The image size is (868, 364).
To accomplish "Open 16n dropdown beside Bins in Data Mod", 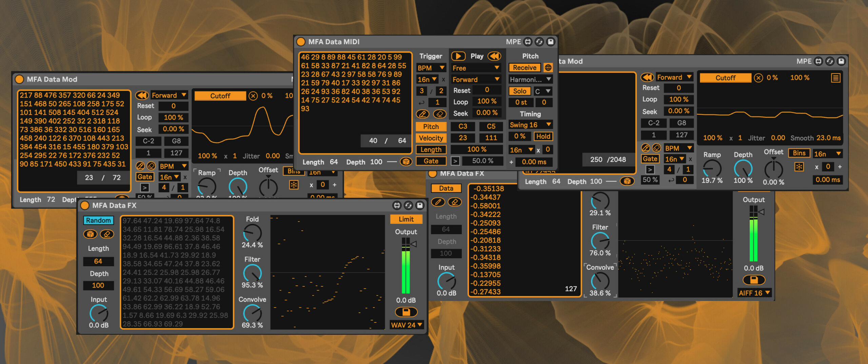I will tap(827, 154).
